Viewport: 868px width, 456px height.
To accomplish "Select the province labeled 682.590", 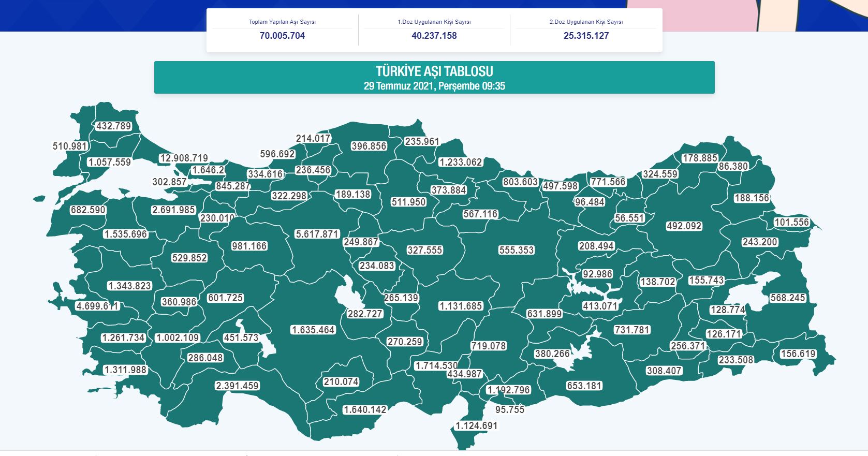I will click(88, 210).
